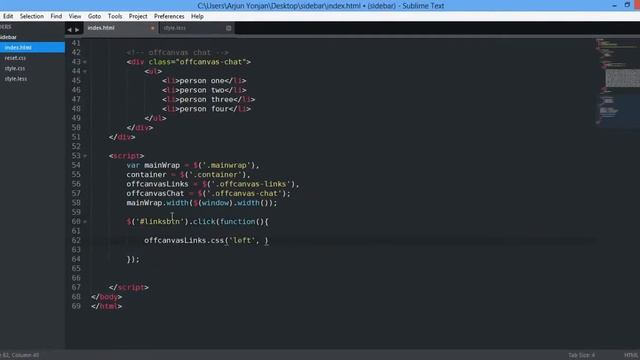Click the minimap on the right edge
The image size is (640, 360).
click(x=617, y=82)
